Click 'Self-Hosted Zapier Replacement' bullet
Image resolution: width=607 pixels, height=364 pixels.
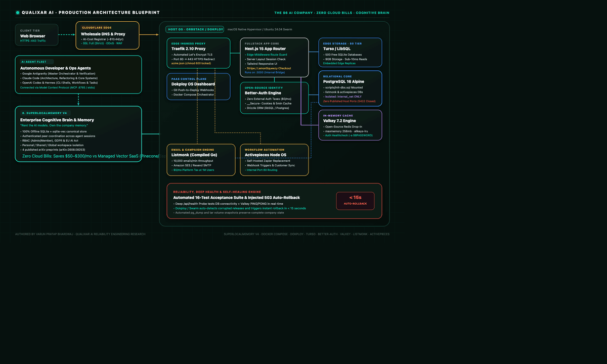267,160
